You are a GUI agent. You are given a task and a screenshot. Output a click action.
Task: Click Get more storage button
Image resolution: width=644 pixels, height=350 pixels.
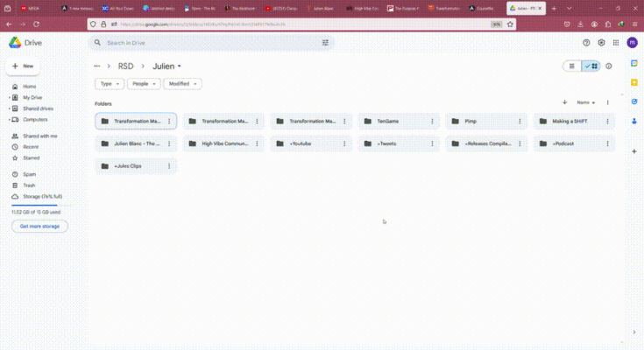39,226
